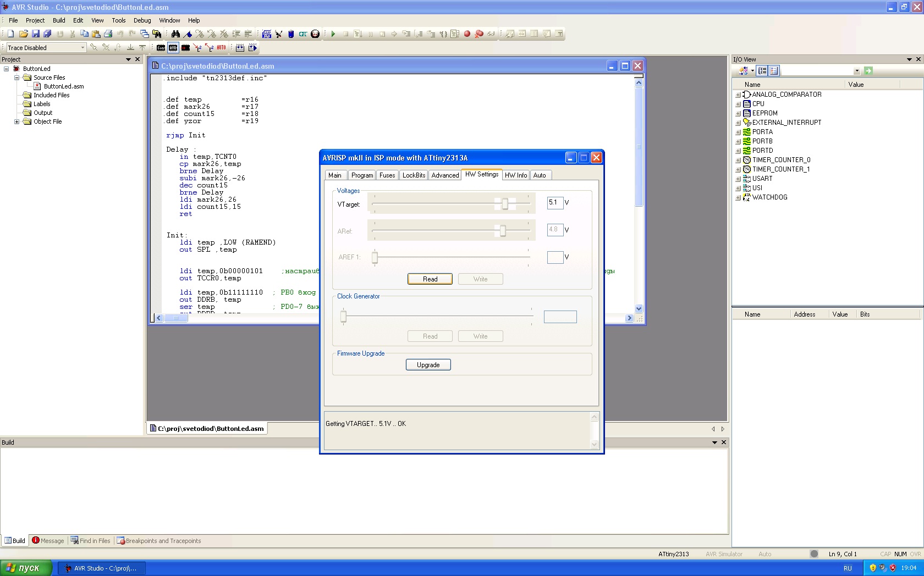
Task: Open the Trace Disabled dropdown
Action: coord(82,48)
